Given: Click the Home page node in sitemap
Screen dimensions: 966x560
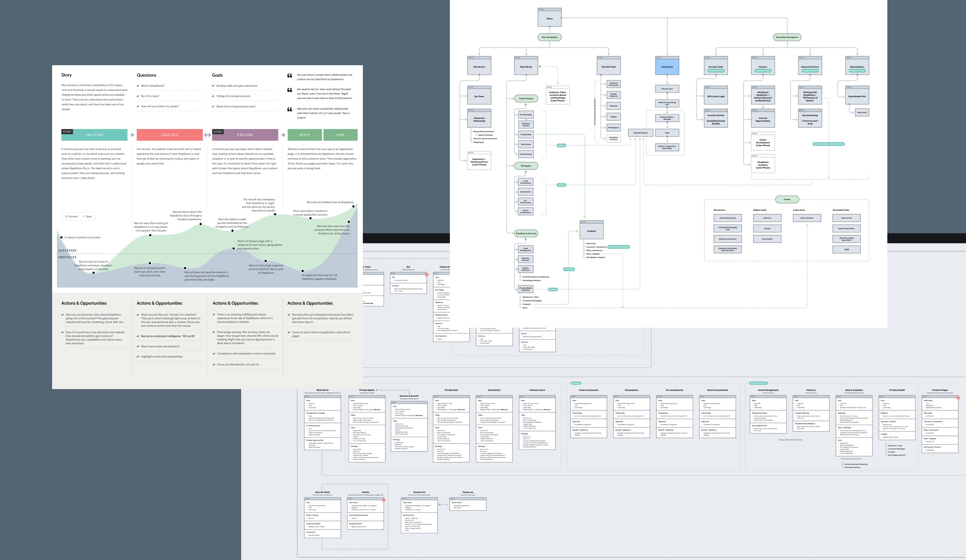Looking at the screenshot, I should 549,18.
